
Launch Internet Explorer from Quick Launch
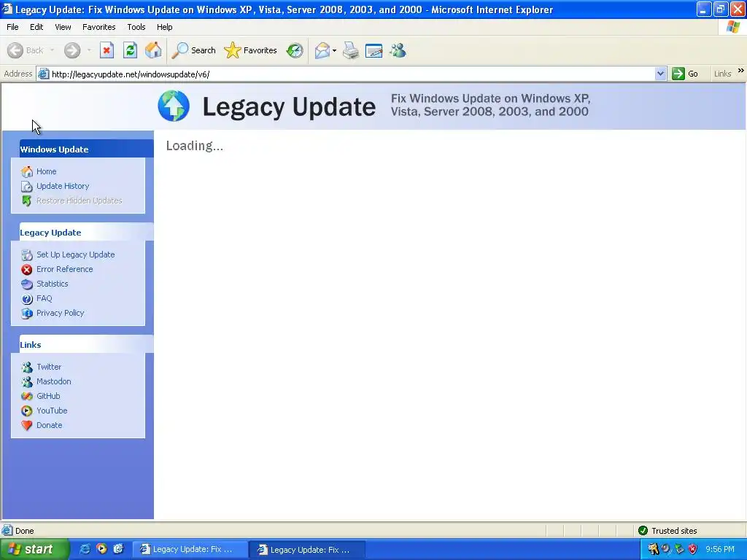[x=85, y=549]
